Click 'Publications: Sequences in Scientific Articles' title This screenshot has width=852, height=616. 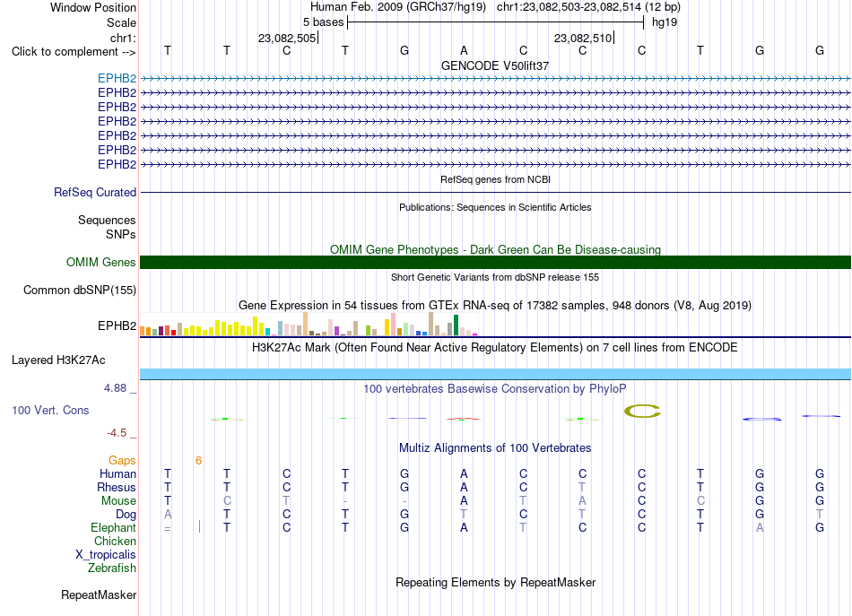coord(495,207)
